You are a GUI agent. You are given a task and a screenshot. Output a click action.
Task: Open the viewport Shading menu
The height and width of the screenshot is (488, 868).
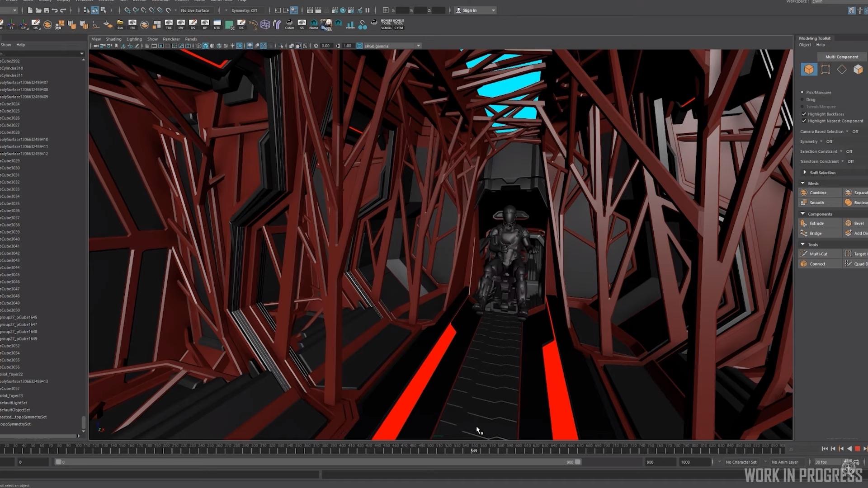click(113, 39)
